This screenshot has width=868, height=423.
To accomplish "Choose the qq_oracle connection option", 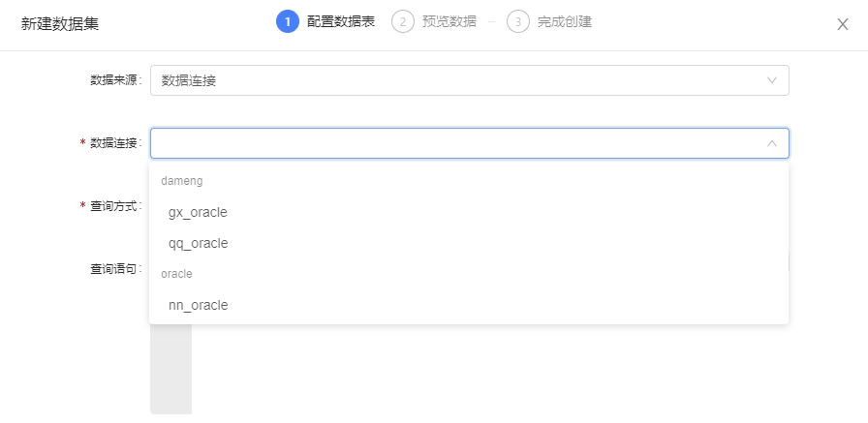I will pos(198,243).
